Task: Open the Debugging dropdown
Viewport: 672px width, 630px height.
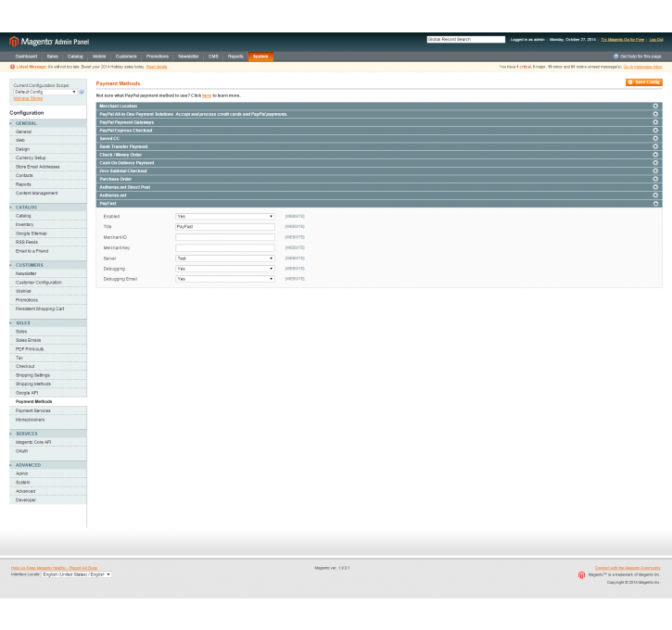Action: (x=225, y=269)
